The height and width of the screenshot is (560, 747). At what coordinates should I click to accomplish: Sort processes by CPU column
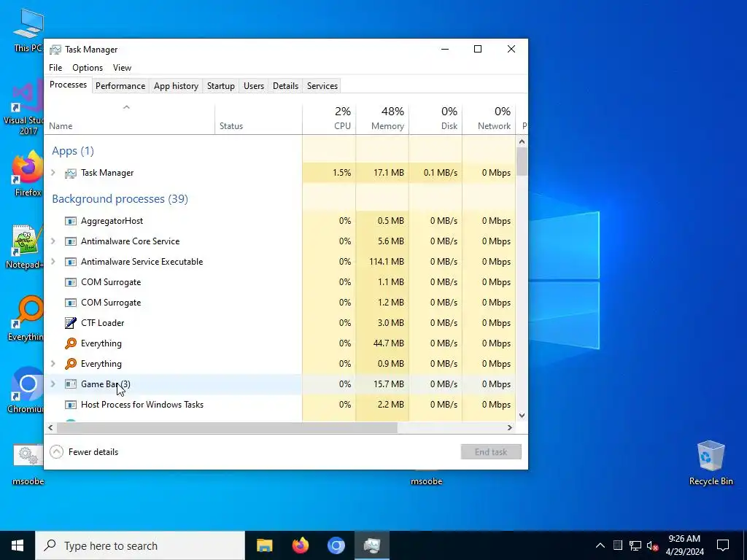point(329,119)
